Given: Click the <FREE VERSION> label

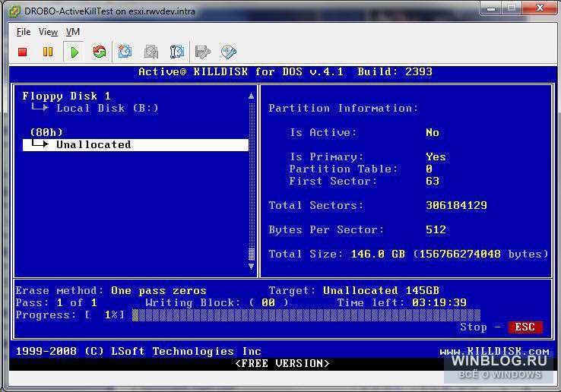Looking at the screenshot, I should [x=282, y=363].
